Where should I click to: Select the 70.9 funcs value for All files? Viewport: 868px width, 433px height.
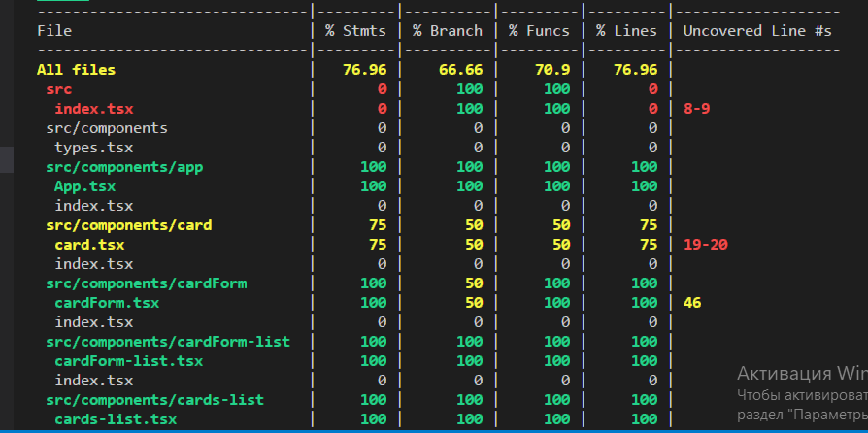point(551,70)
